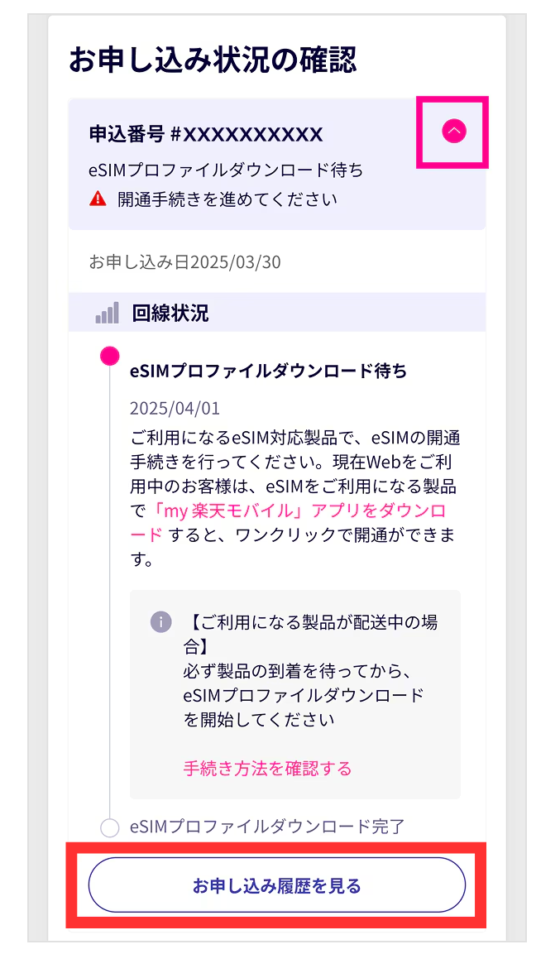Click the empty timeline circle for ダウンロード完了
The image size is (560, 954).
[x=109, y=827]
